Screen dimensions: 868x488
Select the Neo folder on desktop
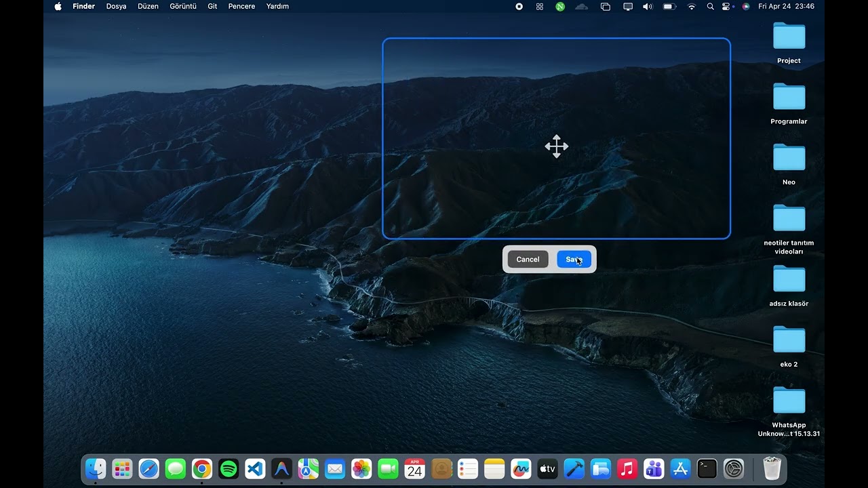[789, 164]
